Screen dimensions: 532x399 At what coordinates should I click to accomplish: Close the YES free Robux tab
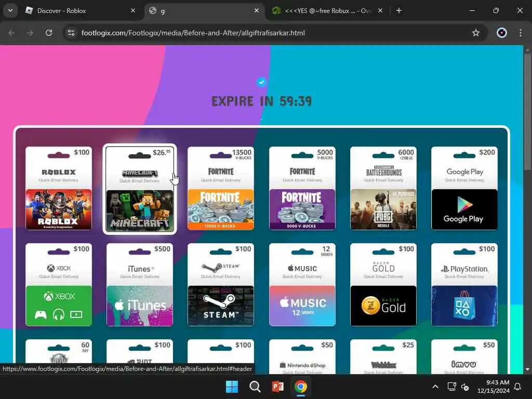coord(380,11)
